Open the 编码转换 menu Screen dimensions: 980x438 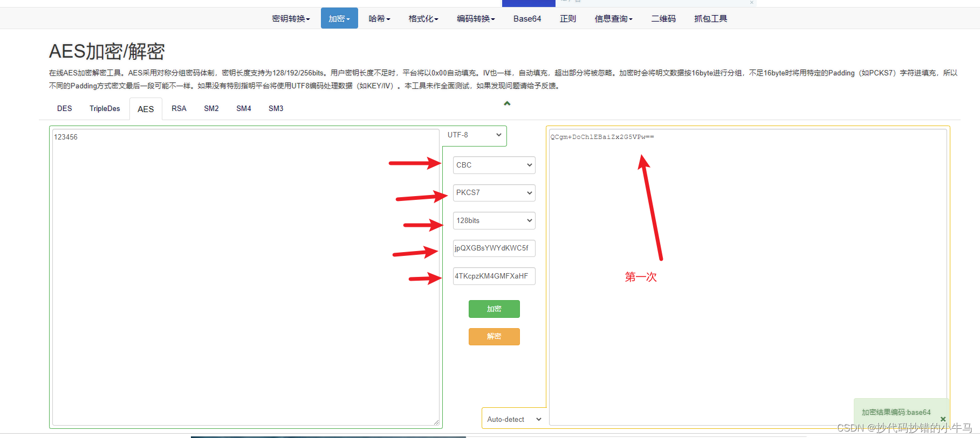point(476,18)
